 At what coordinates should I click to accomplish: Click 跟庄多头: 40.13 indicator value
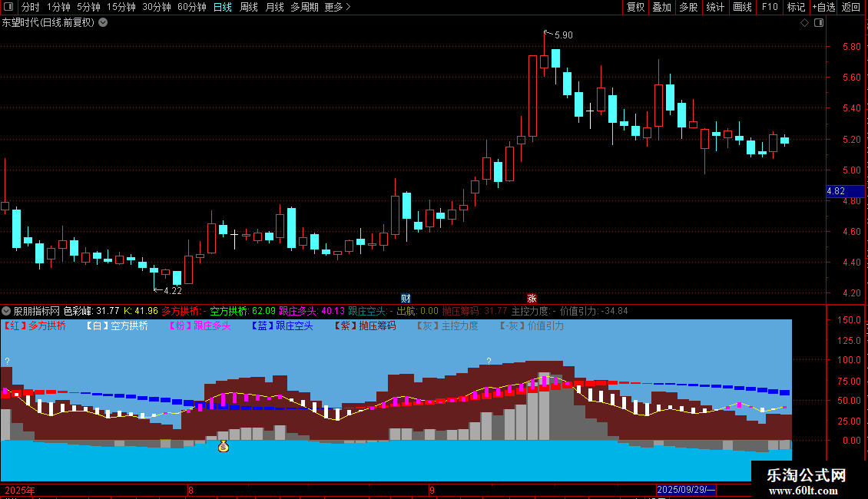pos(312,311)
